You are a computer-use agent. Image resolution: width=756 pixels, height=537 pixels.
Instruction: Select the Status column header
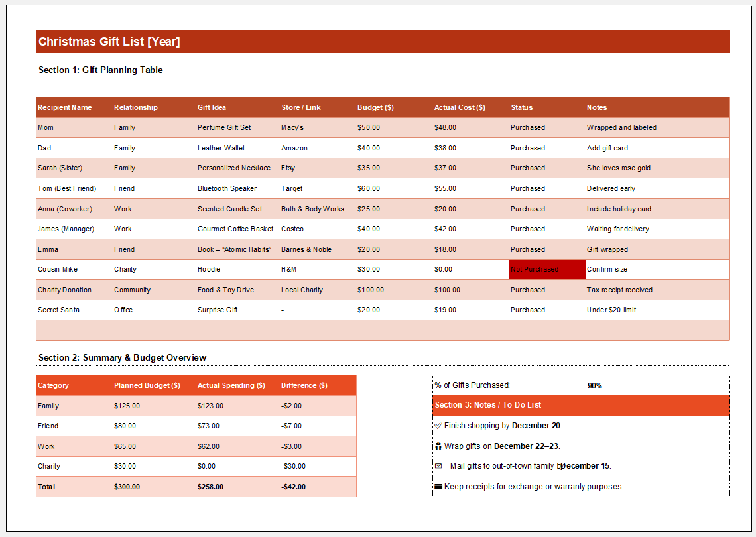(x=522, y=107)
